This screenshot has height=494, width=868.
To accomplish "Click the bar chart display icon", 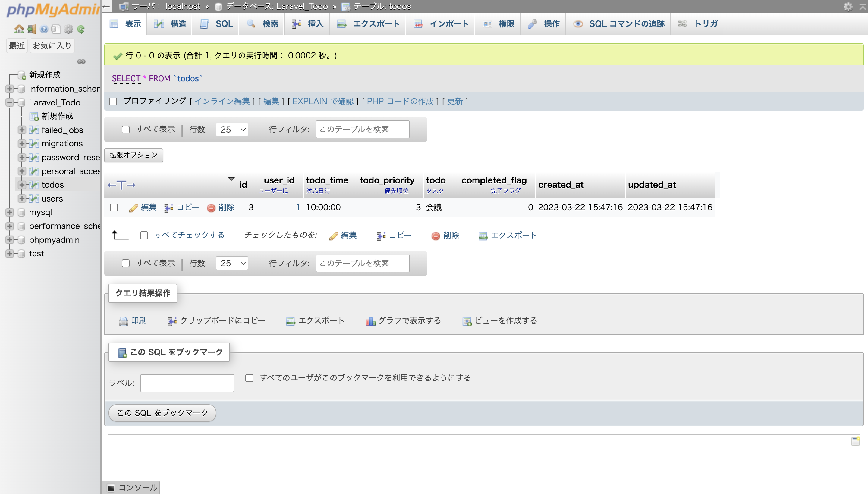I will click(x=370, y=321).
